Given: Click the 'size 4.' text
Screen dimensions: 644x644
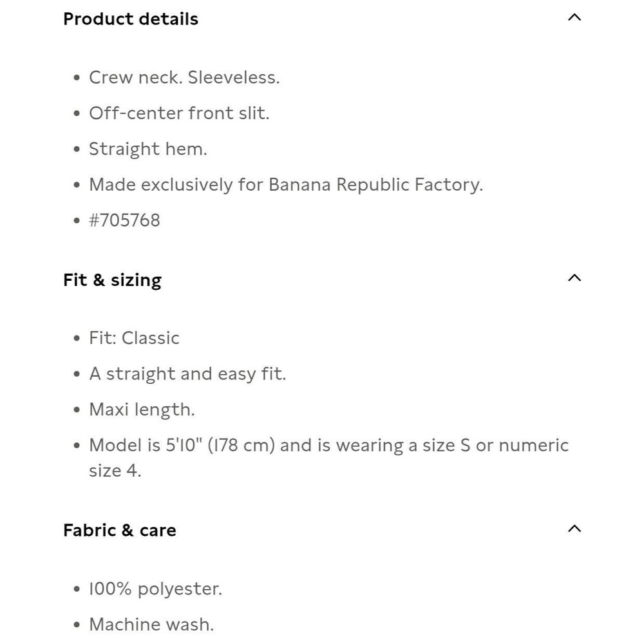Looking at the screenshot, I should click(x=115, y=471).
